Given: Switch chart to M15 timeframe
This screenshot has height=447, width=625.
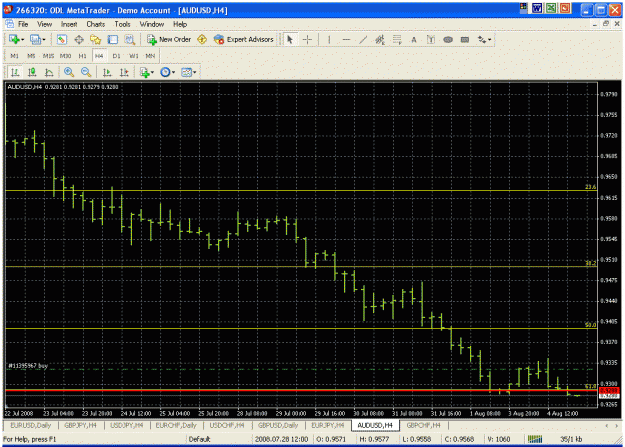Looking at the screenshot, I should tap(48, 56).
